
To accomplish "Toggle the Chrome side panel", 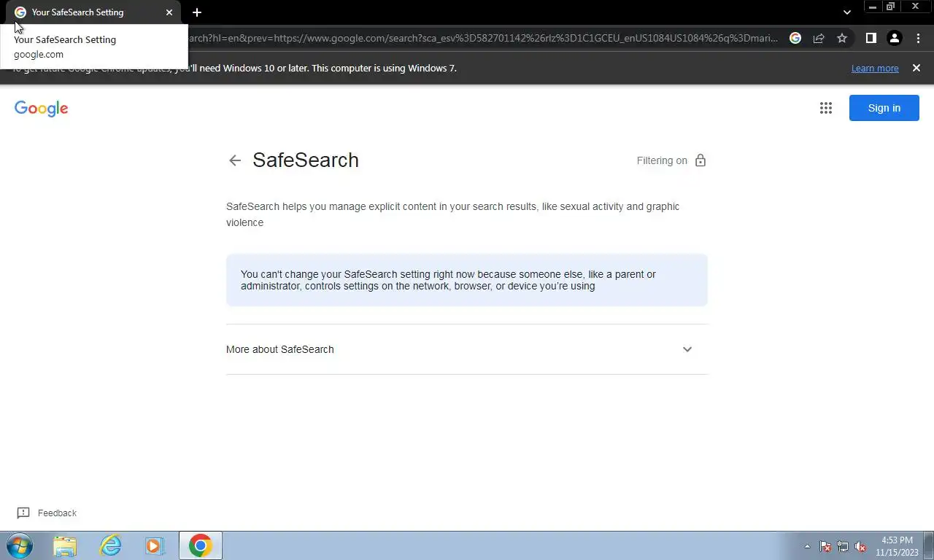I will point(871,38).
